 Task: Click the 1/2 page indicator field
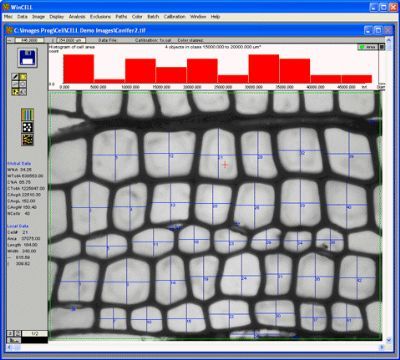pos(35,334)
